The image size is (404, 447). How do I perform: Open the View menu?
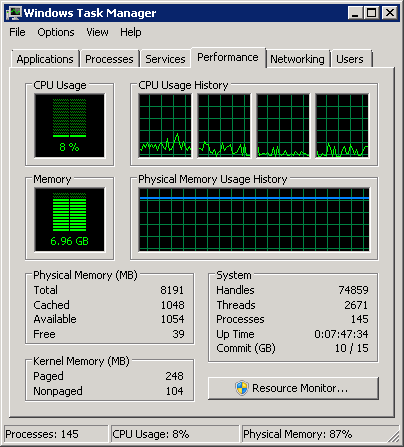point(97,32)
